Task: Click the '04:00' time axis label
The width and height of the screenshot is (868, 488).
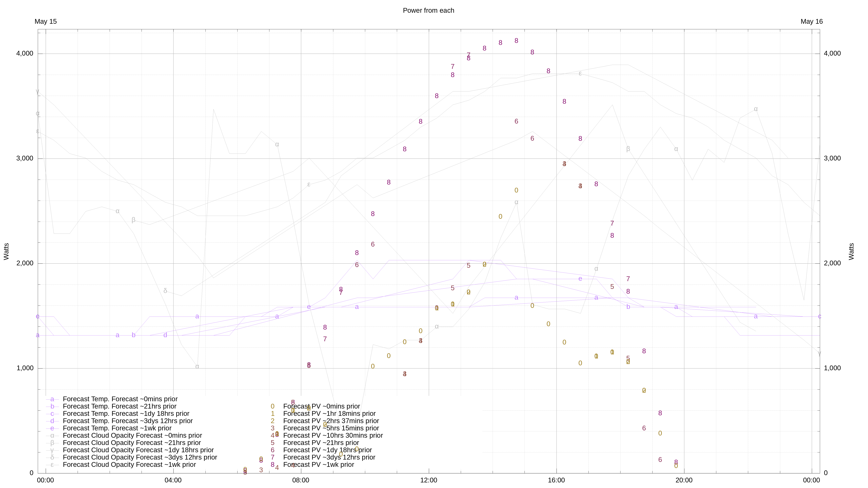Action: point(173,480)
